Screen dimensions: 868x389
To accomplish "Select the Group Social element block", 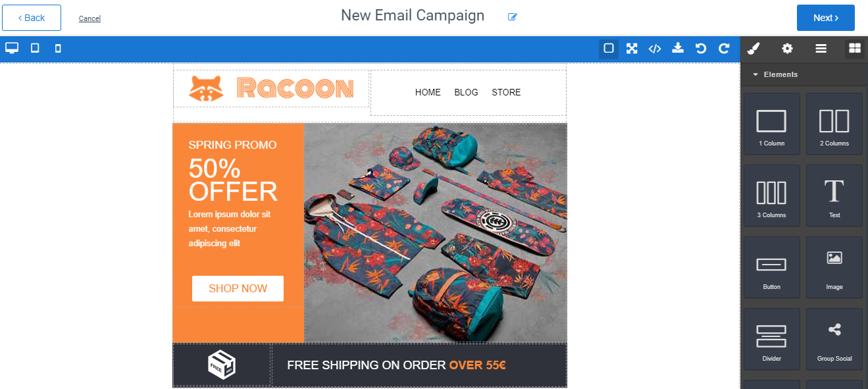I will 834,339.
